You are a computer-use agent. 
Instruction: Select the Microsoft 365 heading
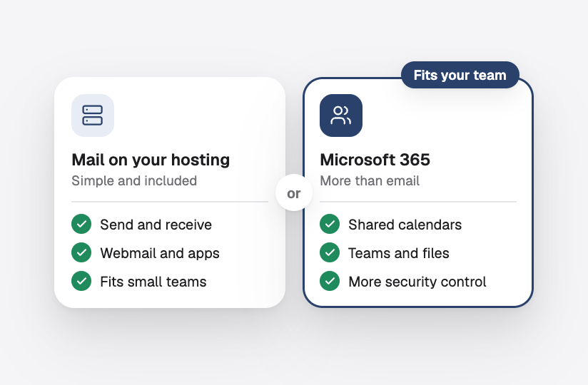tap(375, 160)
